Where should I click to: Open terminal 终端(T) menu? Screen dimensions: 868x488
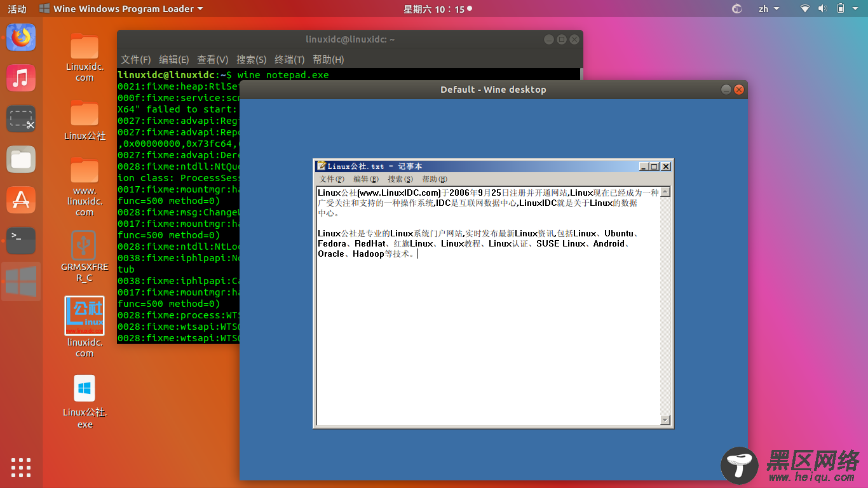[290, 59]
